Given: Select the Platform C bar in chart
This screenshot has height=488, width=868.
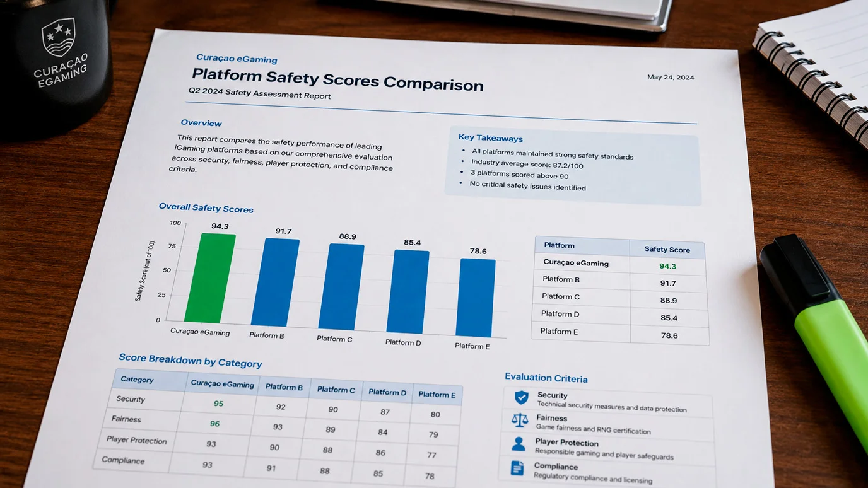Looking at the screenshot, I should [341, 287].
